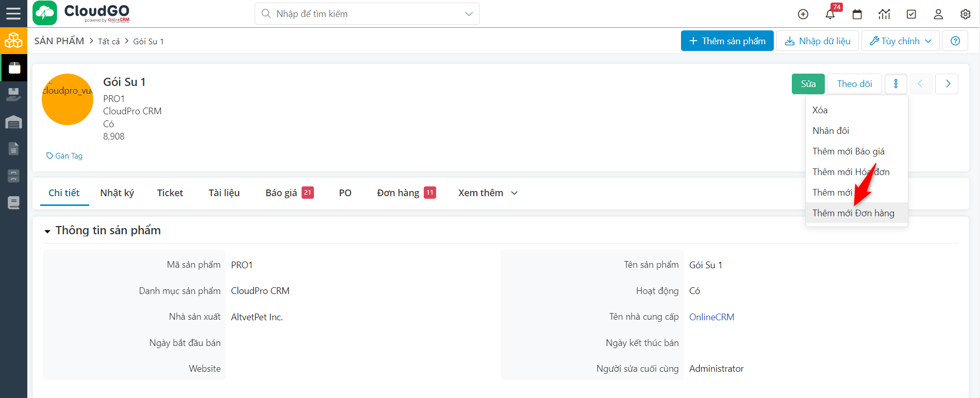Screen dimensions: 980x398
Task: Select Thêm mới Hóa đơn menu item
Action: coord(857,172)
